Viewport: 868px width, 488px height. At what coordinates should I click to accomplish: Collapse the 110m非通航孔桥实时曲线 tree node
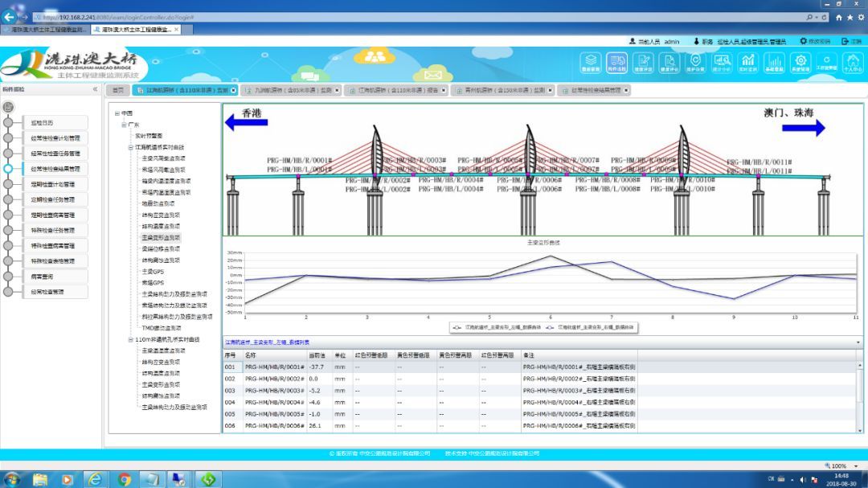(x=131, y=339)
